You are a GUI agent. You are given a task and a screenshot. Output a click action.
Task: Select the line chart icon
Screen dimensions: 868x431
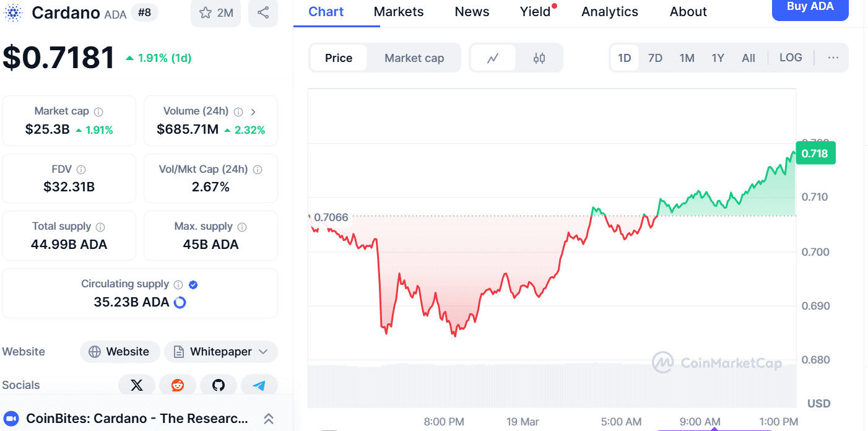coord(493,58)
